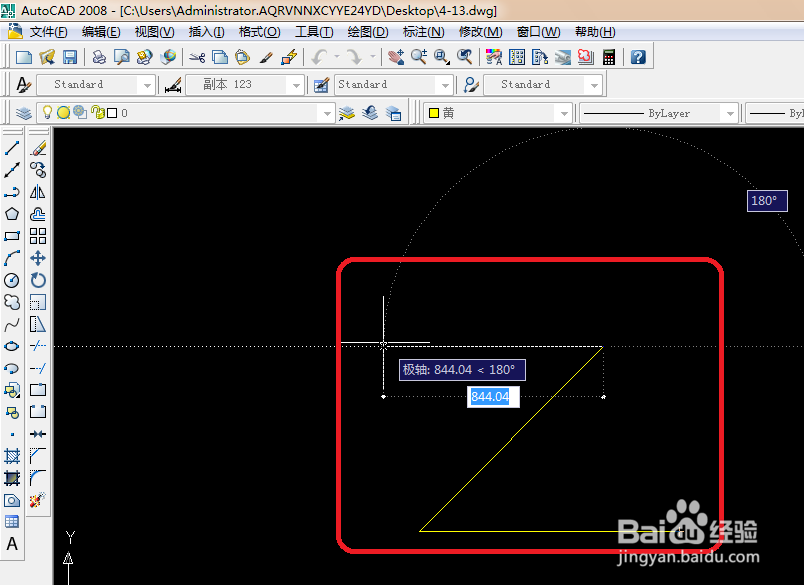The width and height of the screenshot is (804, 585).
Task: Open the 绘图(D) menu
Action: pyautogui.click(x=368, y=32)
